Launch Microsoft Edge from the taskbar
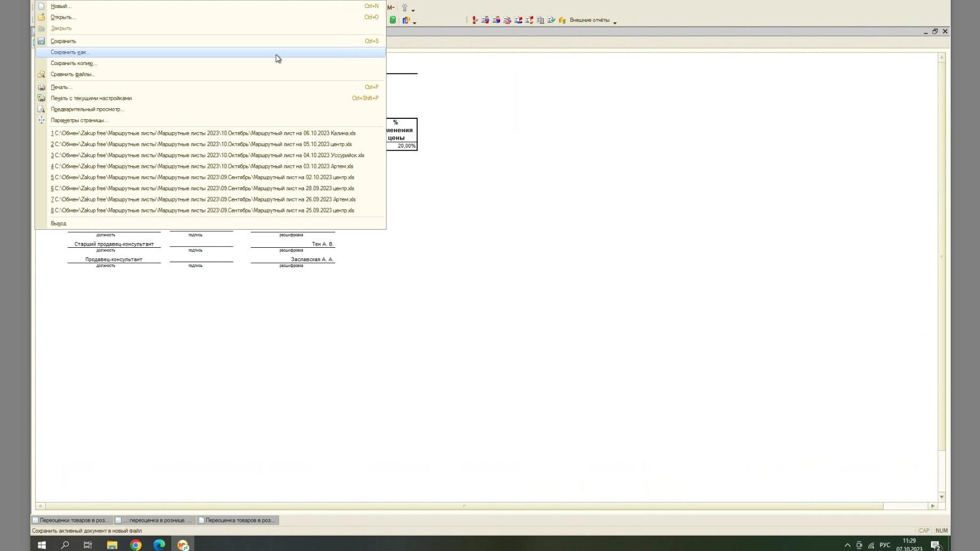980x551 pixels. (x=159, y=545)
